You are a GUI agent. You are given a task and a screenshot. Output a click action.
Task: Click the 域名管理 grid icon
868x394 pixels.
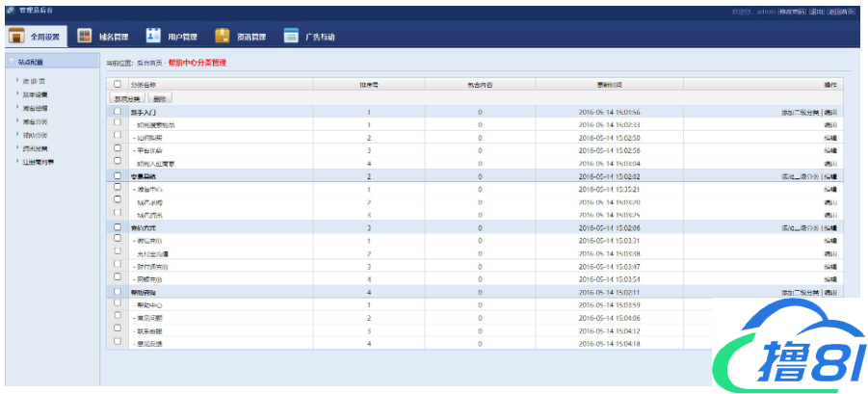pos(85,37)
